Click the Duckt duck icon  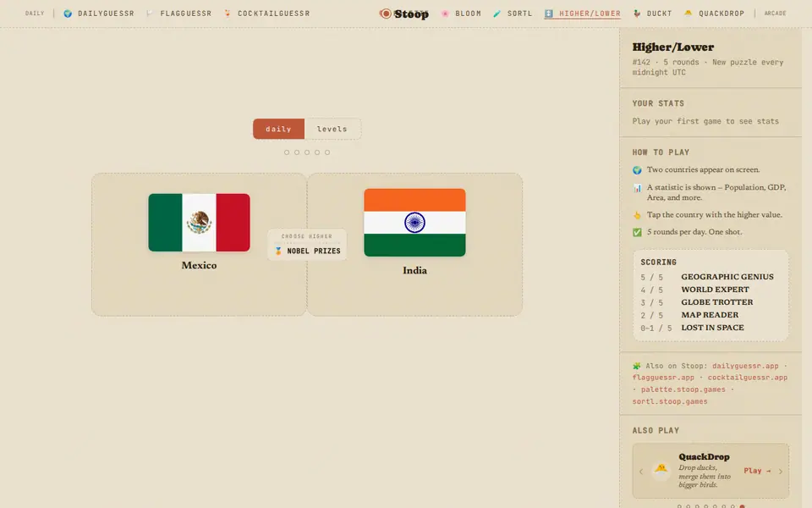637,14
